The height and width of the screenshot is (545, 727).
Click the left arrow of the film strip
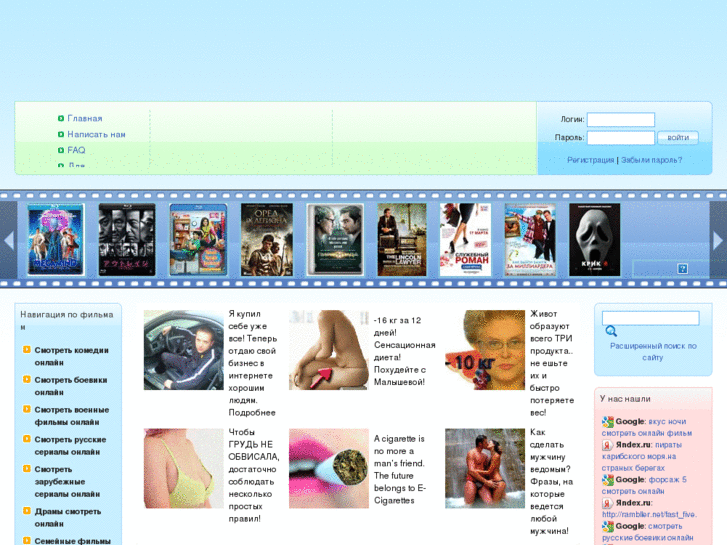(x=8, y=240)
